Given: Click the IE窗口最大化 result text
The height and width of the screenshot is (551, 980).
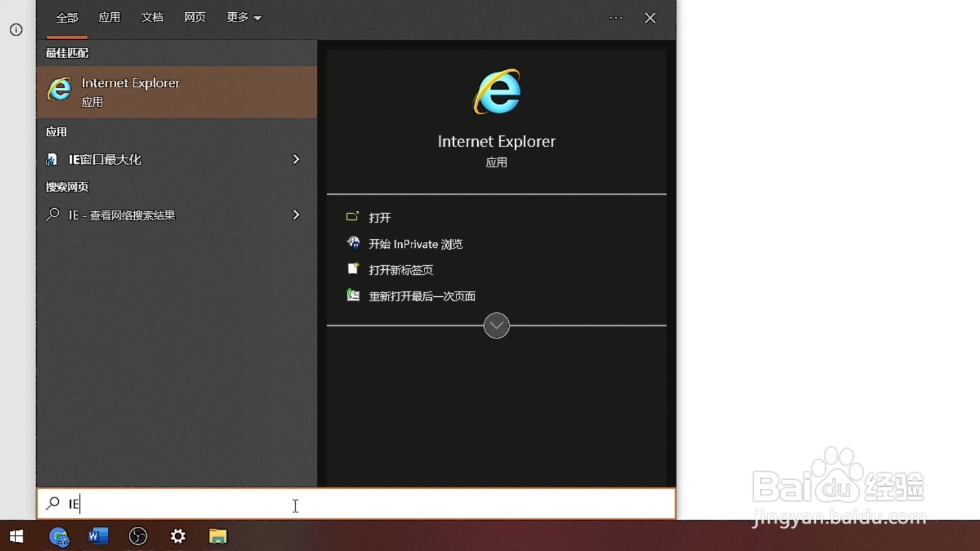Looking at the screenshot, I should point(105,160).
